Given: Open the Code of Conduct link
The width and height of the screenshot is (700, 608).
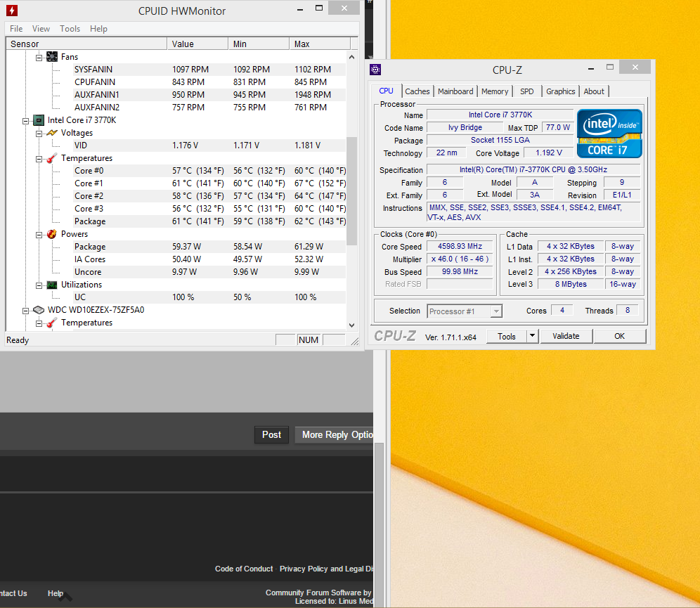Looking at the screenshot, I should tap(244, 569).
